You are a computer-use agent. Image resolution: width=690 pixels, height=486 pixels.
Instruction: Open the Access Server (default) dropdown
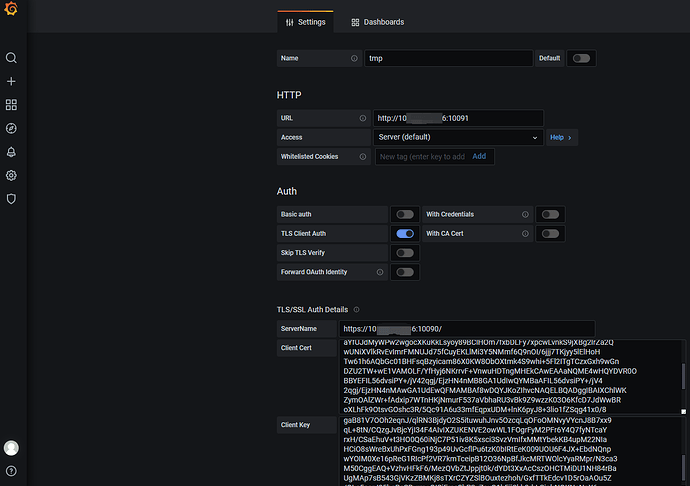458,137
